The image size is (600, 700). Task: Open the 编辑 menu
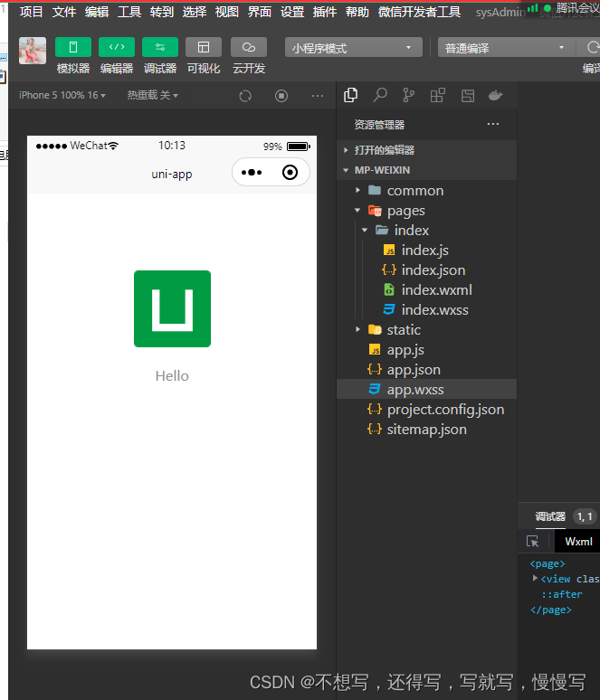(97, 12)
